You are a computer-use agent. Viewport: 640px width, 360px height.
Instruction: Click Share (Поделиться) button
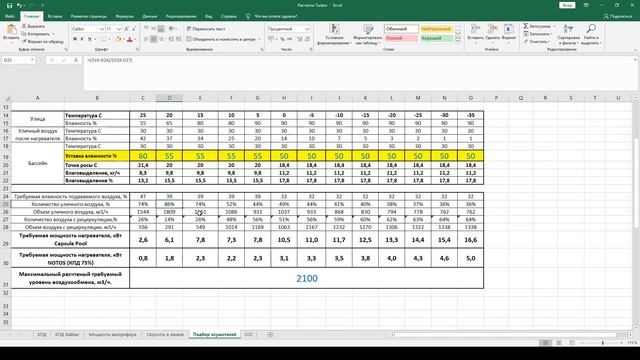pyautogui.click(x=618, y=16)
